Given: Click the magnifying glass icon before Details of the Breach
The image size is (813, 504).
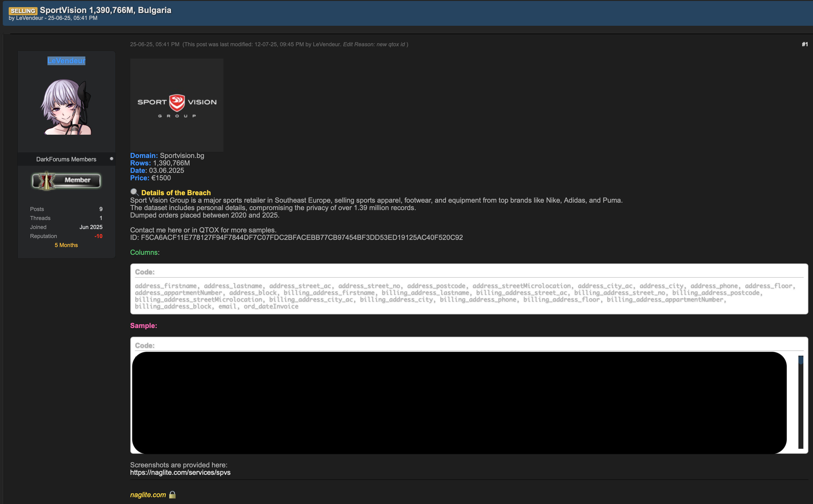Looking at the screenshot, I should pos(134,192).
